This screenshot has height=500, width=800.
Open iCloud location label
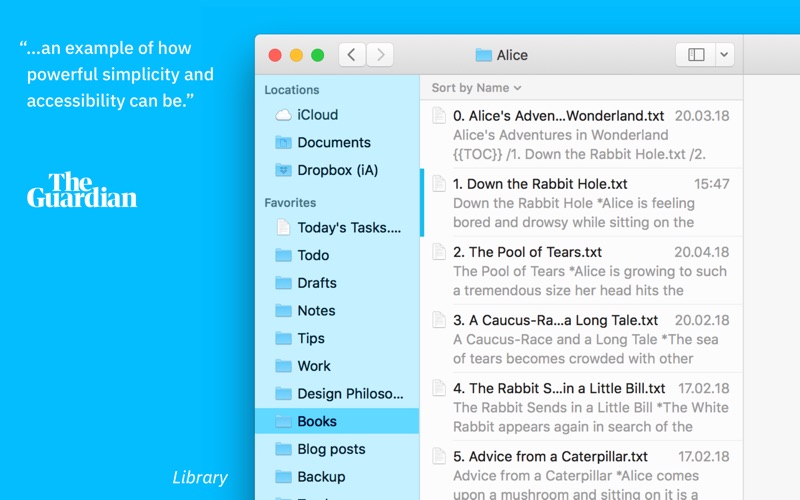(317, 115)
